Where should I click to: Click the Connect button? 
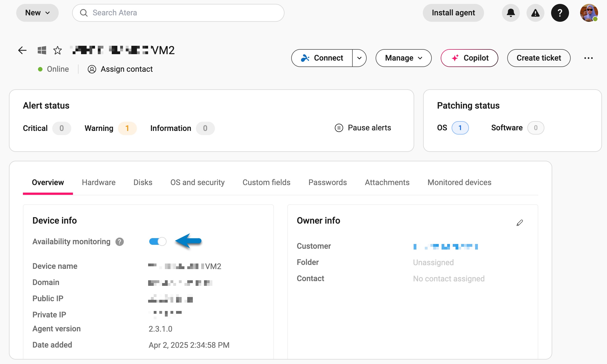point(322,58)
